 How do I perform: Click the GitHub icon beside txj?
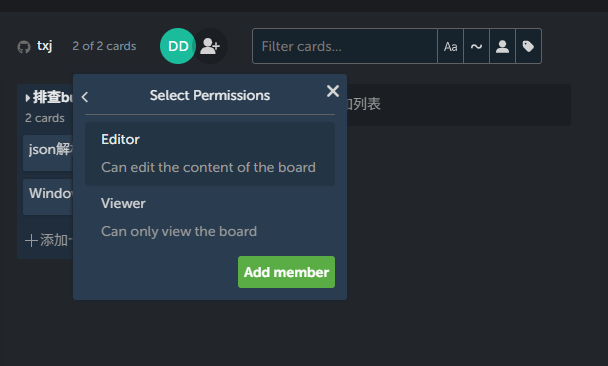click(x=24, y=47)
